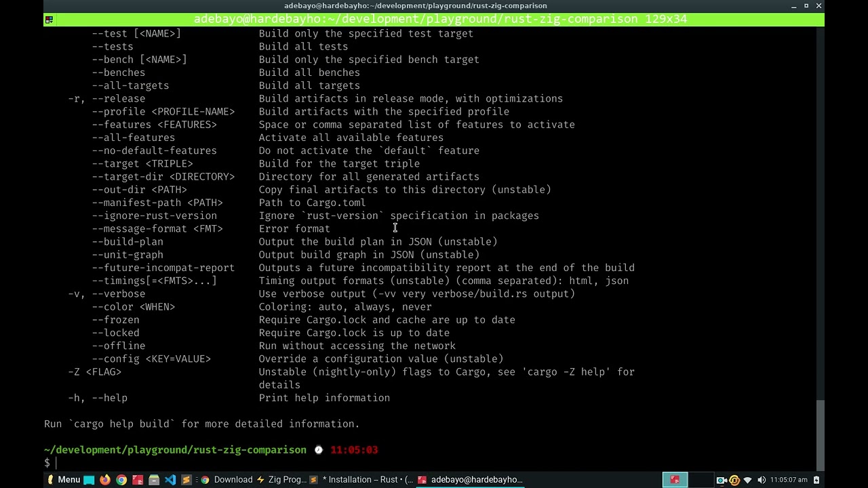Screen dimensions: 868x488
Task: Click the '-Z <FLAG>' option text
Action: 95,372
